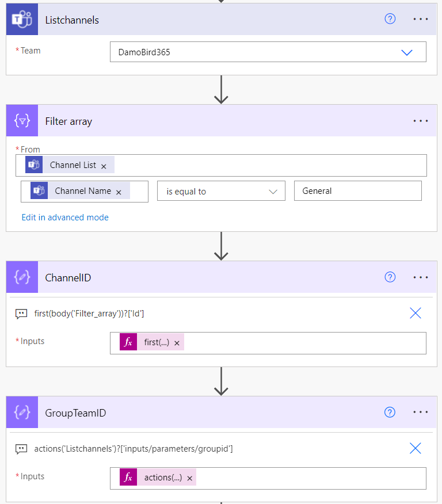Expand the Team dropdown showing DamoBird365
The image size is (442, 504).
click(x=407, y=52)
